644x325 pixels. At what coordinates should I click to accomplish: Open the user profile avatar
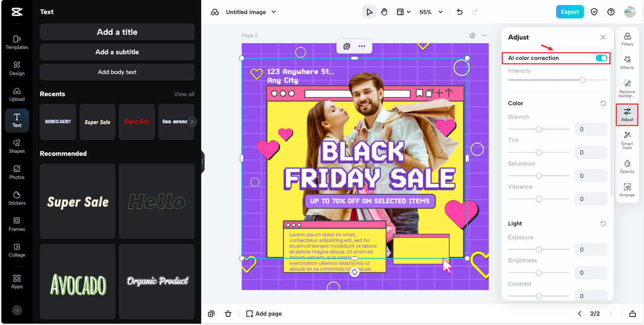tap(630, 12)
